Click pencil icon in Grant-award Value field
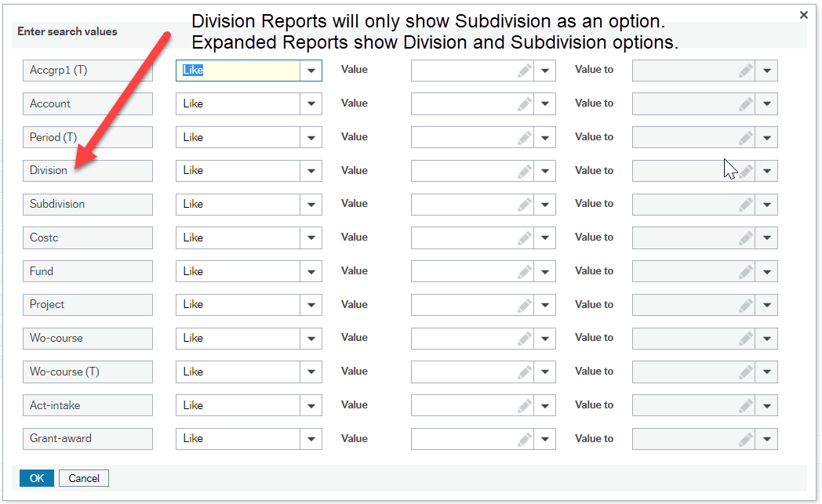Screen dimensions: 822x504 coord(524,439)
